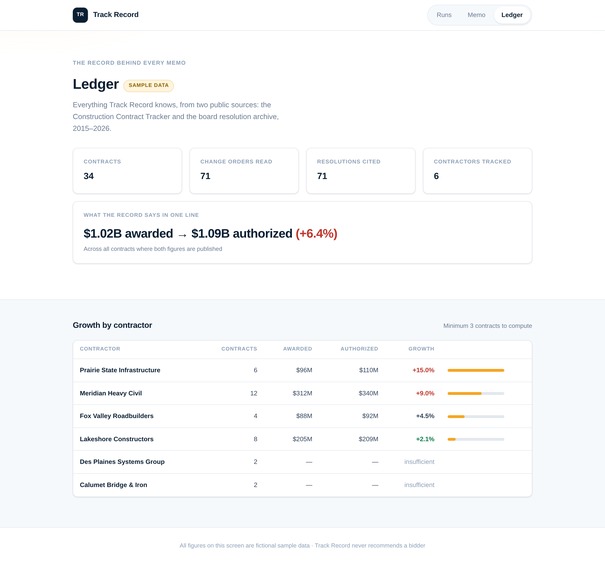Click the Minimum 3 contracts note

487,326
